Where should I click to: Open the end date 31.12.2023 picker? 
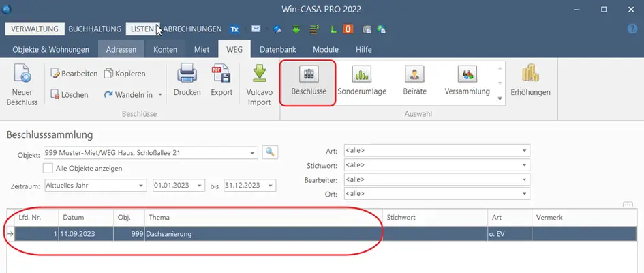[271, 186]
